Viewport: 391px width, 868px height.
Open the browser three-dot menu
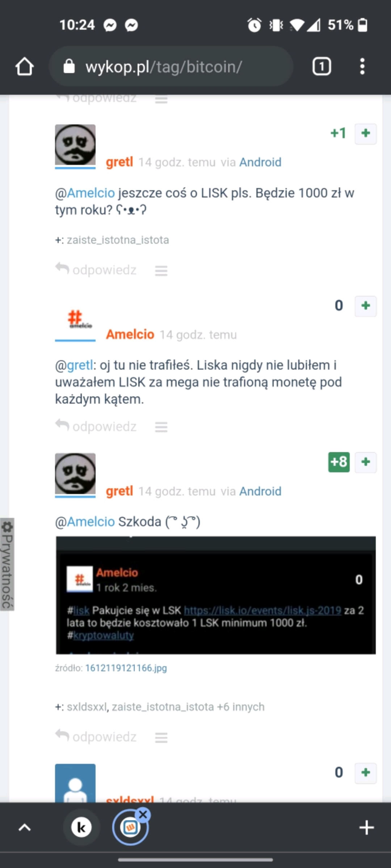[362, 67]
